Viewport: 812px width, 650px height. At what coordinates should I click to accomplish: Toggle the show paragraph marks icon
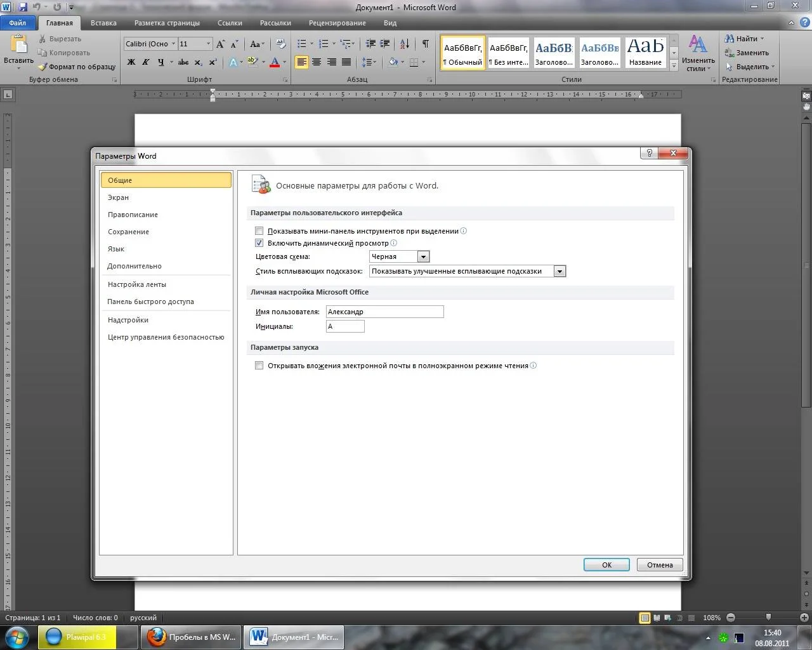[425, 44]
